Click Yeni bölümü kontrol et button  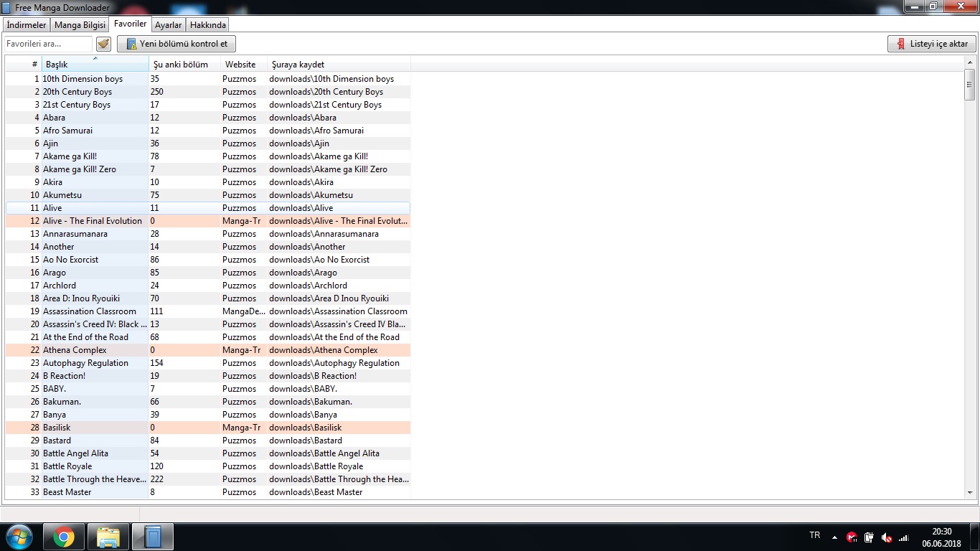(x=176, y=44)
